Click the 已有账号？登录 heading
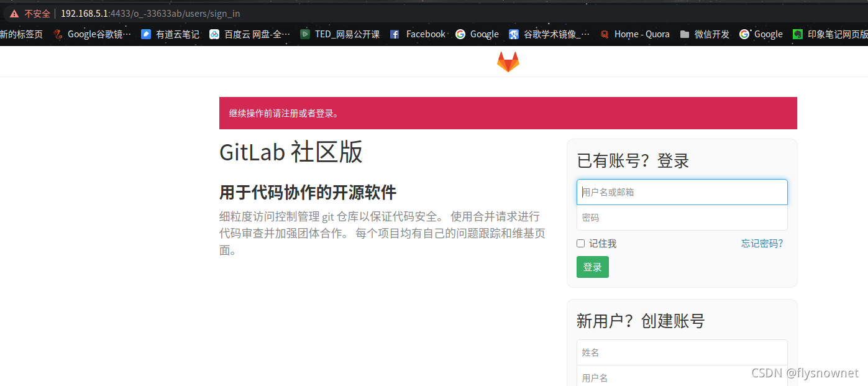The width and height of the screenshot is (868, 386). tap(633, 161)
